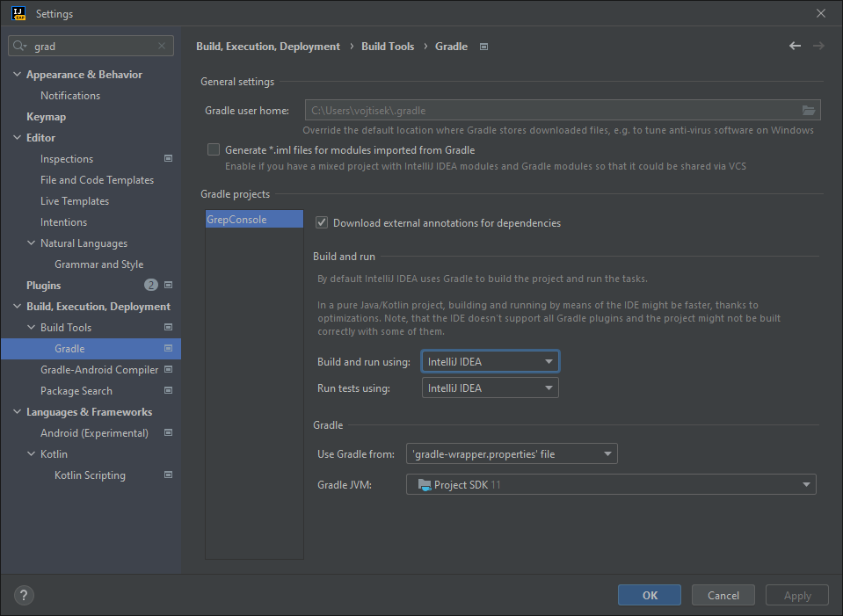Click the search magnifier icon
This screenshot has width=843, height=616.
point(19,47)
